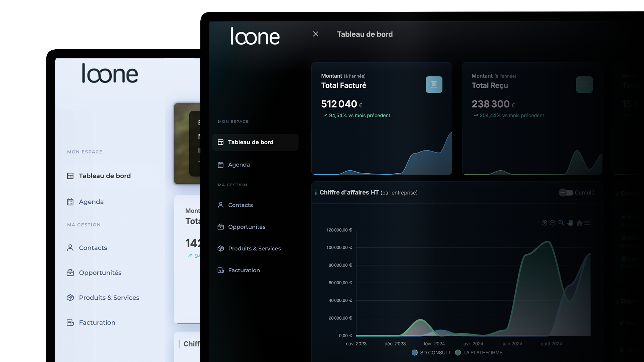Zoom in on the chart with plus icon
The image size is (644, 362).
(x=544, y=223)
